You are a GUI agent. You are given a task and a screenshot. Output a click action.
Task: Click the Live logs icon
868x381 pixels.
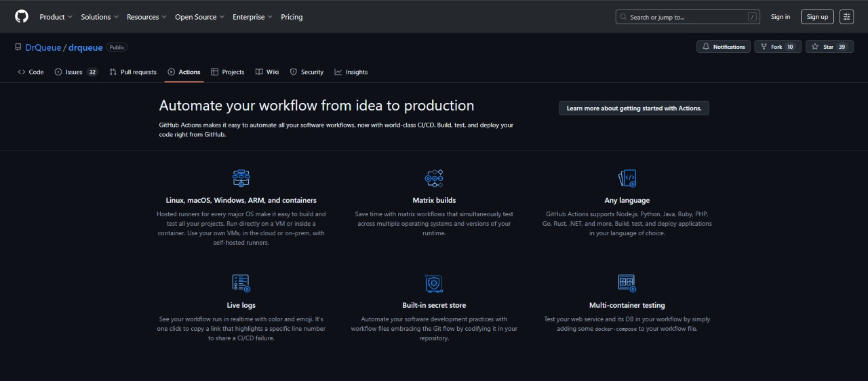(241, 283)
